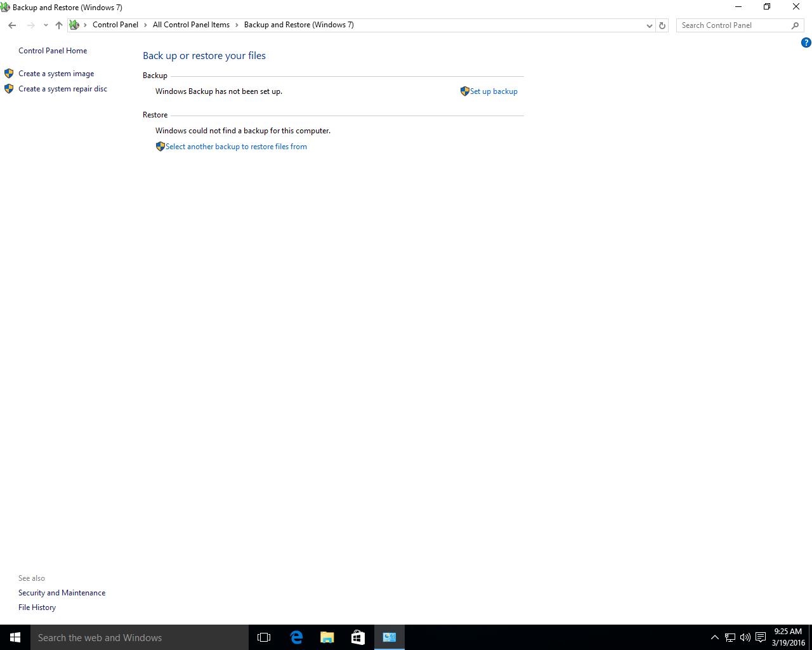Viewport: 812px width, 650px height.
Task: Open the address bar history dropdown
Action: coord(649,25)
